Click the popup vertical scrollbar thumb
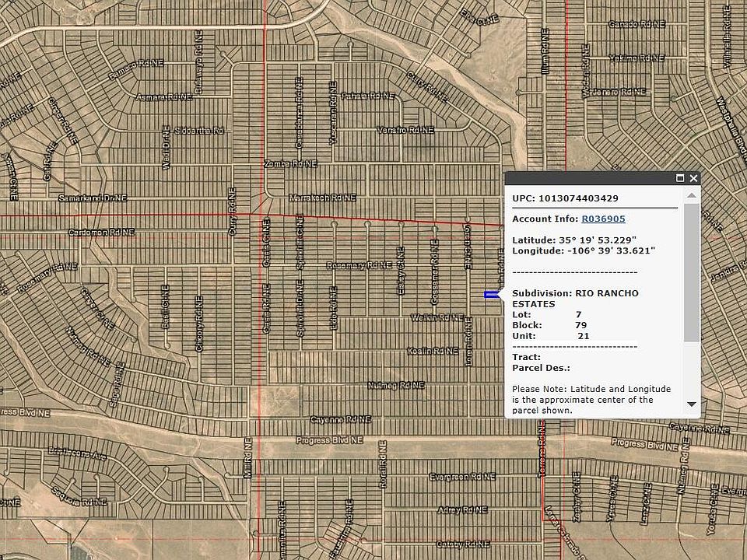This screenshot has width=747, height=560. tap(691, 272)
